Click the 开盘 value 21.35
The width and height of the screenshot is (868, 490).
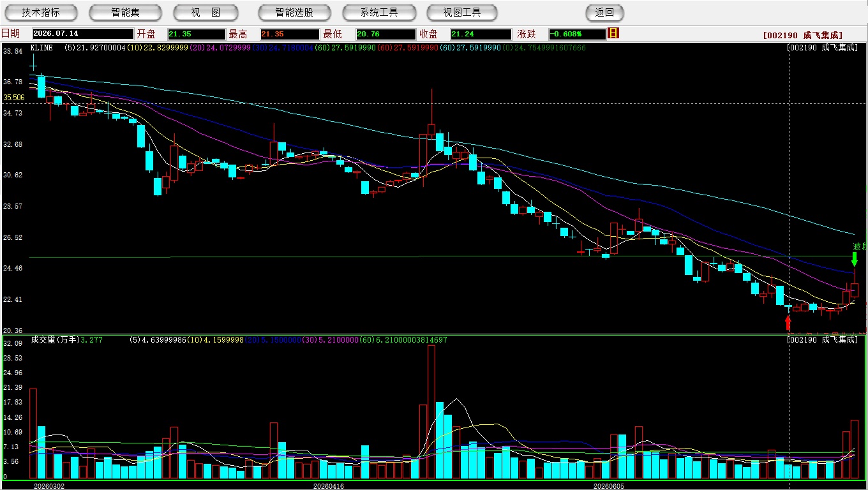pos(197,34)
